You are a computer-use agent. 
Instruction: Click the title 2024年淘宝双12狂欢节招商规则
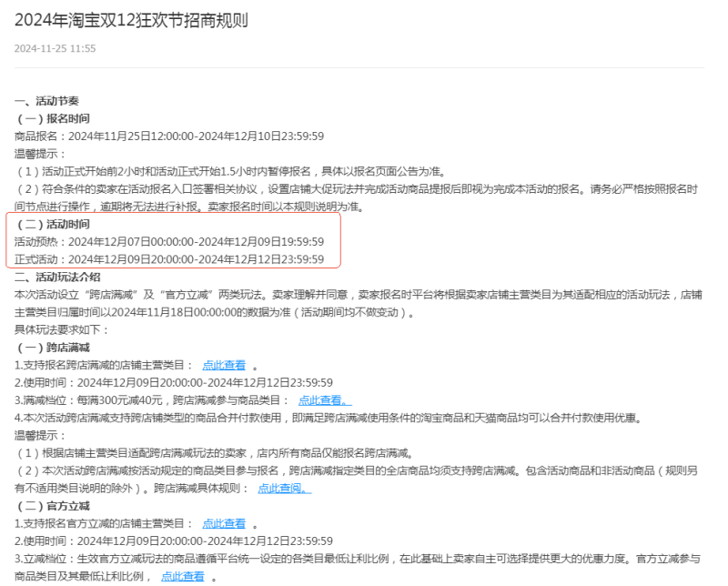pyautogui.click(x=131, y=20)
